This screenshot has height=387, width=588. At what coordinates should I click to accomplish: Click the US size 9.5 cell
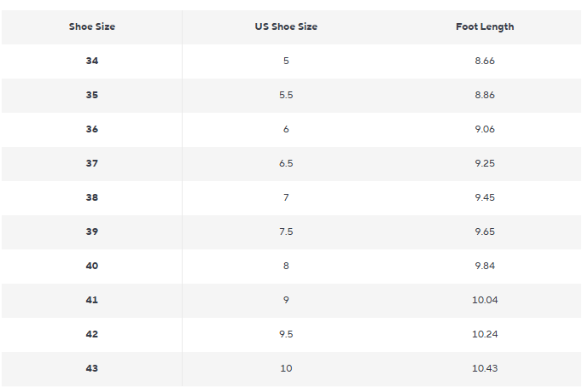(x=286, y=334)
